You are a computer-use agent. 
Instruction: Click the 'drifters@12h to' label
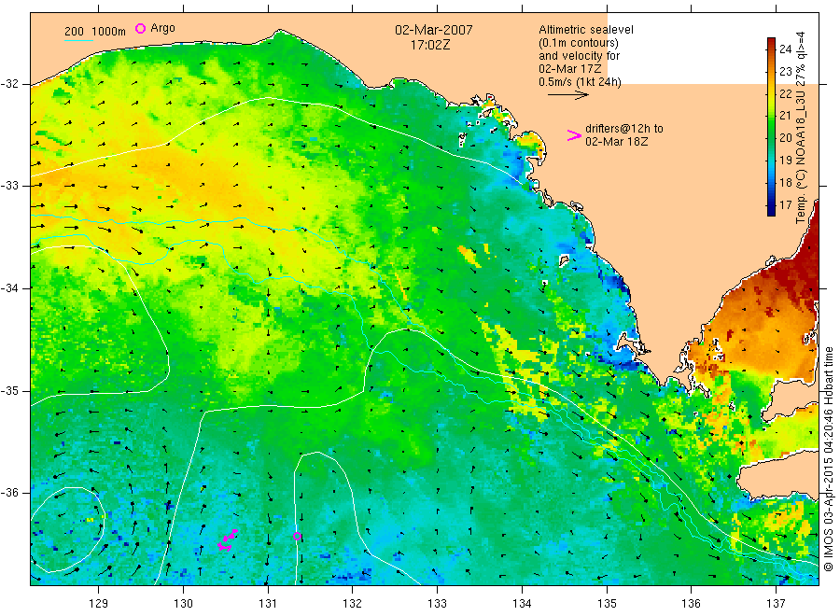624,129
